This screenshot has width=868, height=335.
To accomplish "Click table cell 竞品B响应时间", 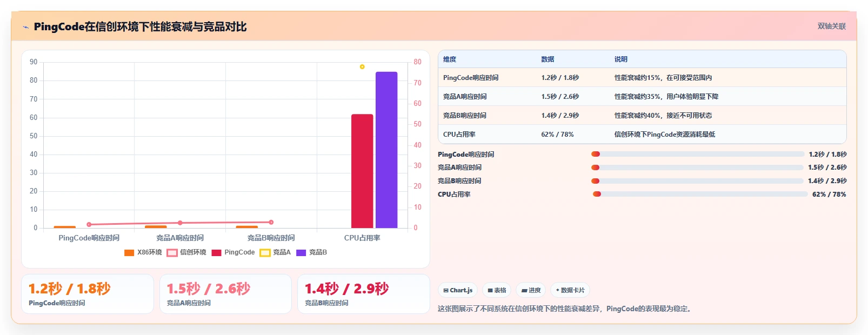I will [465, 116].
